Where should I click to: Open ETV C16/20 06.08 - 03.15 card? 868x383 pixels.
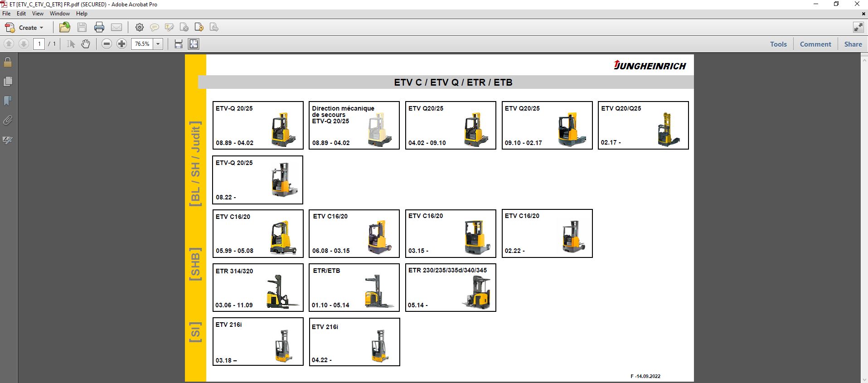354,233
